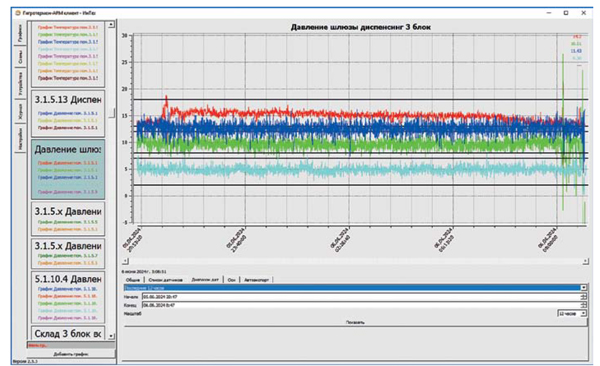Select the '3.1.5.x Давлени' card directly below Давление шлюз
This screenshot has width=600, height=366.
(68, 219)
